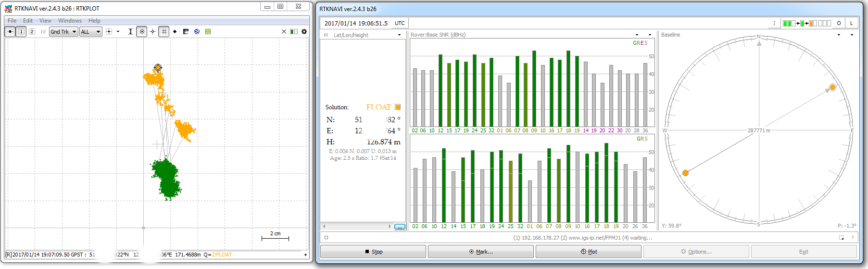
Task: Click the clear X icon in RTKPLOT toolbar
Action: [x=284, y=32]
